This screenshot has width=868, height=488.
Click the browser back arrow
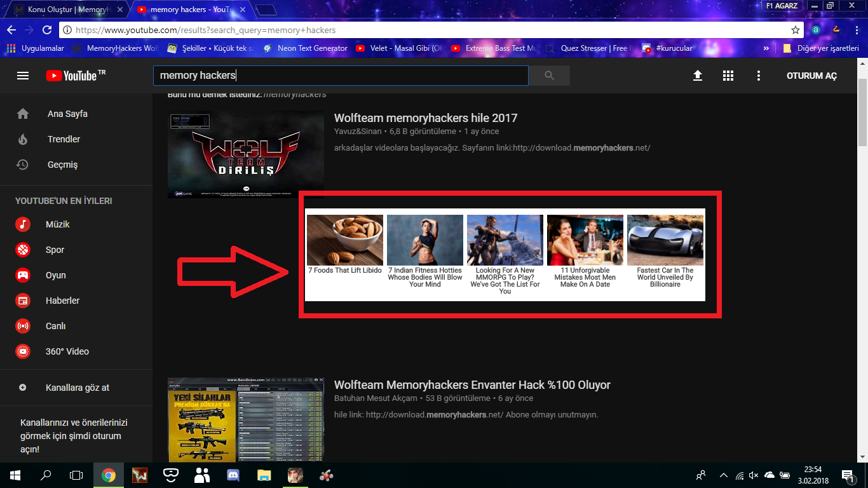11,30
